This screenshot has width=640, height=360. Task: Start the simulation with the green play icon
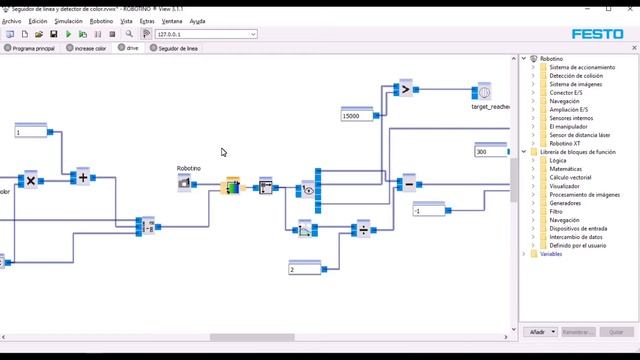68,34
